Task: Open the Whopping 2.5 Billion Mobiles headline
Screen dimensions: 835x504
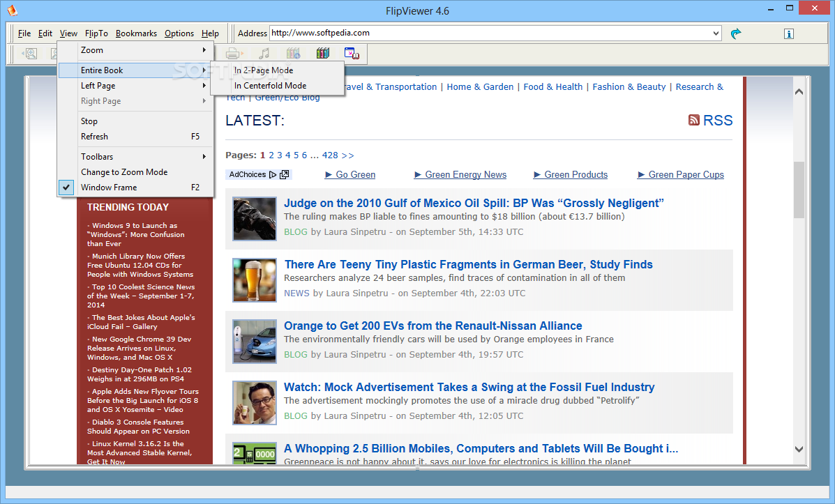Action: (481, 449)
